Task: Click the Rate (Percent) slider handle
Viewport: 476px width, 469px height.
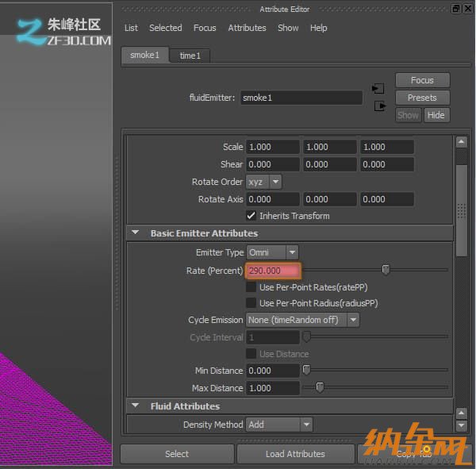Action: pyautogui.click(x=386, y=271)
